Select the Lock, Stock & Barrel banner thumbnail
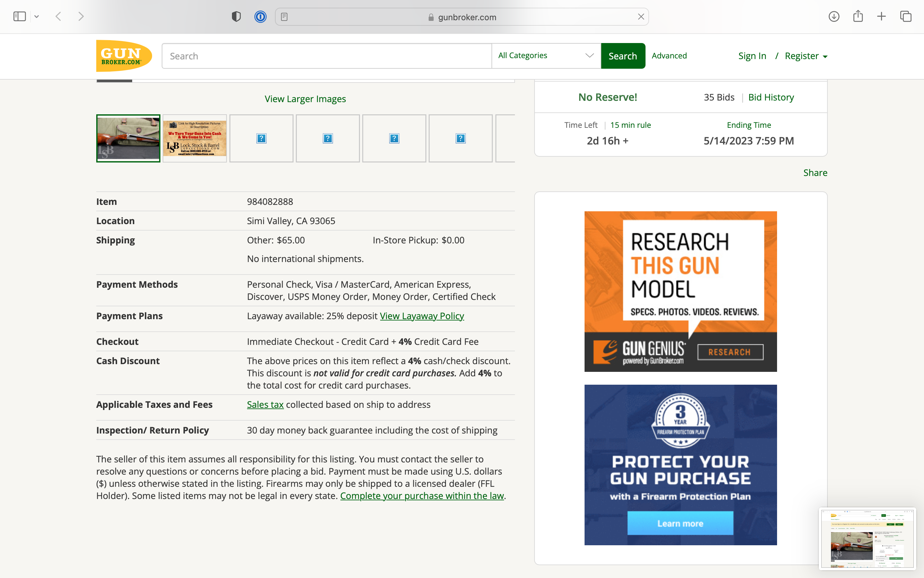This screenshot has height=578, width=924. click(x=195, y=138)
